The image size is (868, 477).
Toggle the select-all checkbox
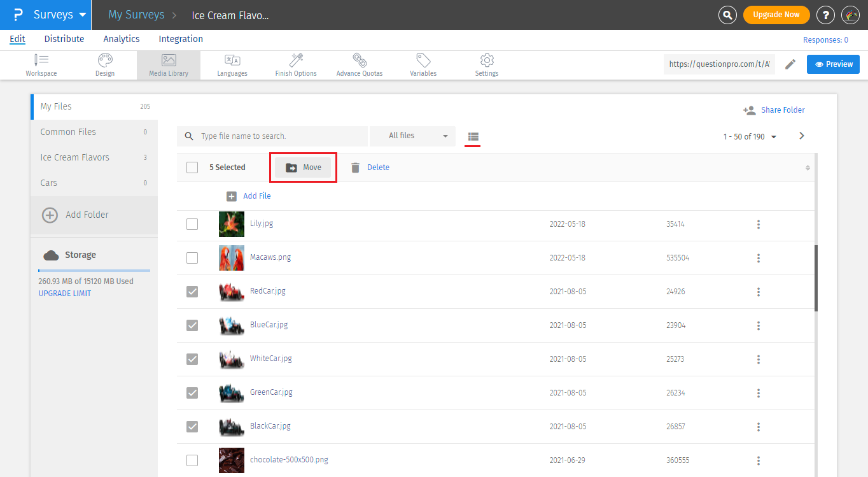click(x=192, y=167)
